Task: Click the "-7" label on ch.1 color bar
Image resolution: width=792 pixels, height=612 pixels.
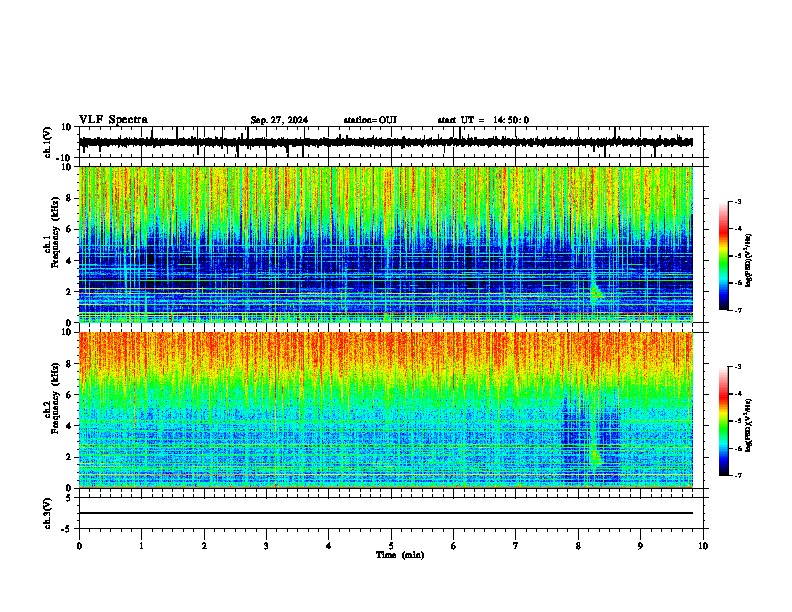Action: pos(737,310)
